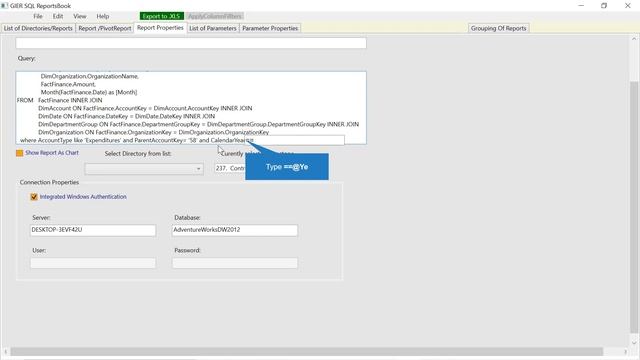Open the Help menu
Image resolution: width=640 pixels, height=360 pixels.
point(102,16)
